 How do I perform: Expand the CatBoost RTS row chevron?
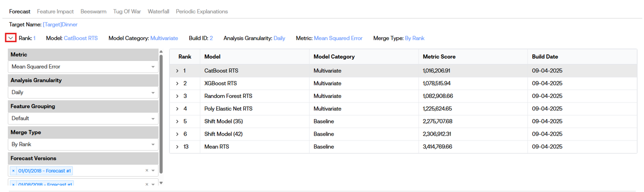tap(178, 71)
